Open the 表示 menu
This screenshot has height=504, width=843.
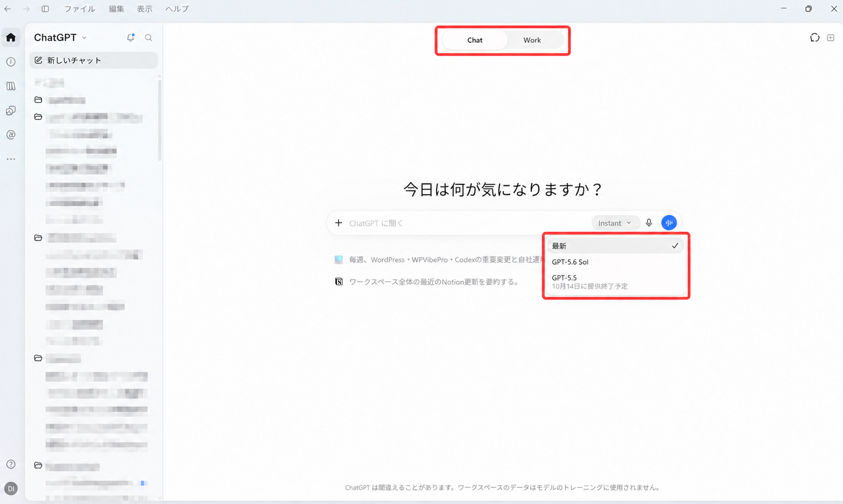tap(145, 9)
